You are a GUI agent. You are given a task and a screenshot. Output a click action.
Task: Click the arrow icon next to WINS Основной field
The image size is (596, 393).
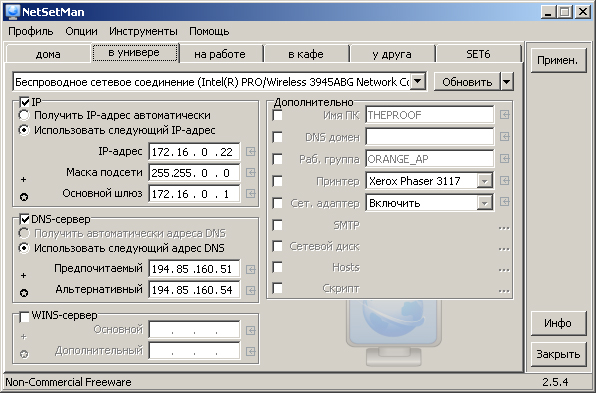(x=250, y=330)
